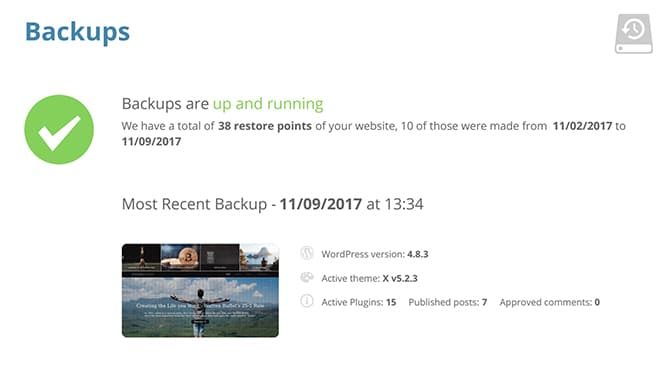Open the website backup screenshot thumbnail
The height and width of the screenshot is (379, 660).
pos(200,290)
